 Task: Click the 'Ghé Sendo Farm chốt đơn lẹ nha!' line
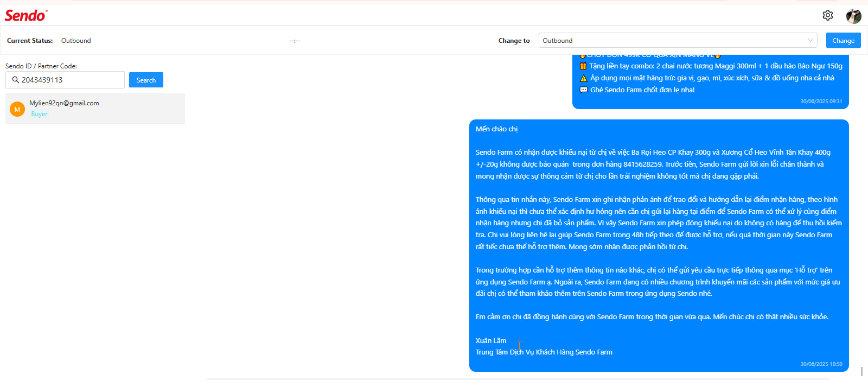pyautogui.click(x=642, y=90)
